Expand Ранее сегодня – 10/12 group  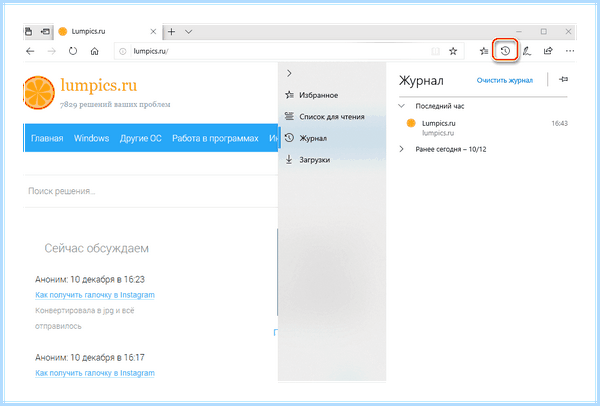[x=401, y=149]
